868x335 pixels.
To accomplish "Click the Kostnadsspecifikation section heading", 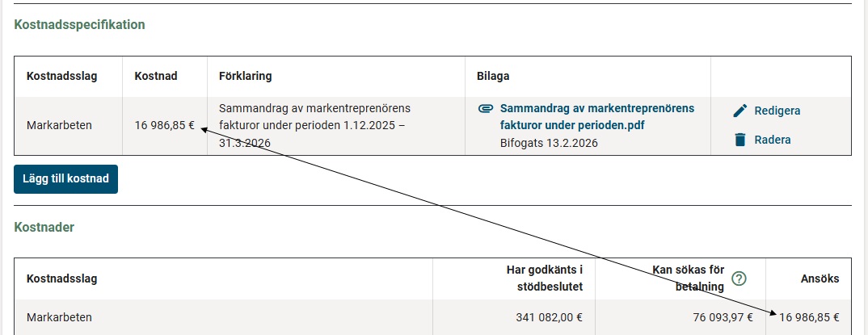I will (x=79, y=24).
